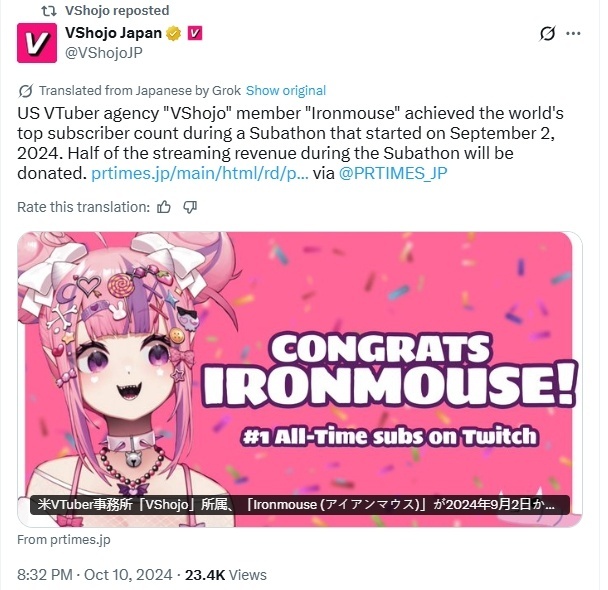
Task: Click the From prtimes.jp source text
Action: point(64,540)
